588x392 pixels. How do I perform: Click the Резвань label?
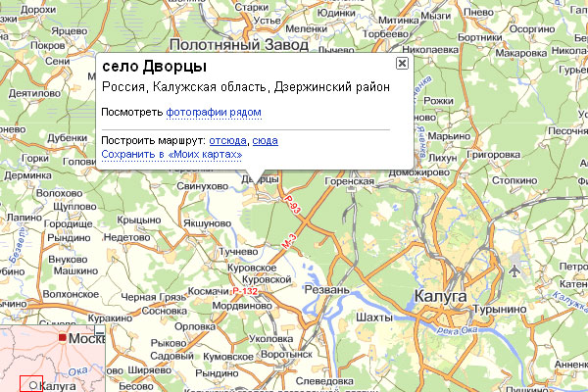pos(327,290)
